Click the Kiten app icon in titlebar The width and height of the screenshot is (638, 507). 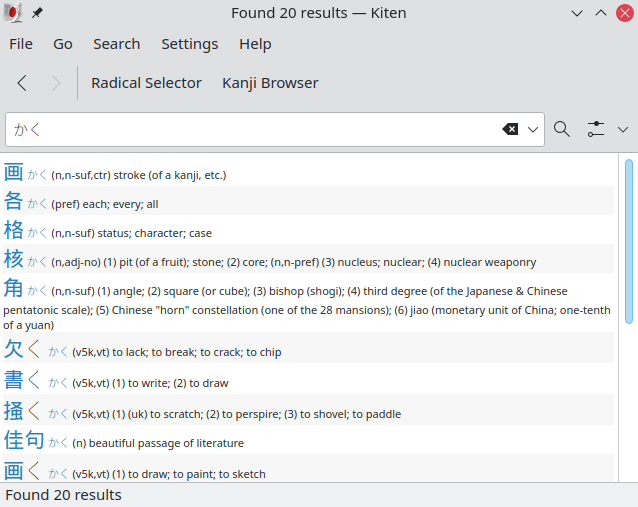point(14,13)
